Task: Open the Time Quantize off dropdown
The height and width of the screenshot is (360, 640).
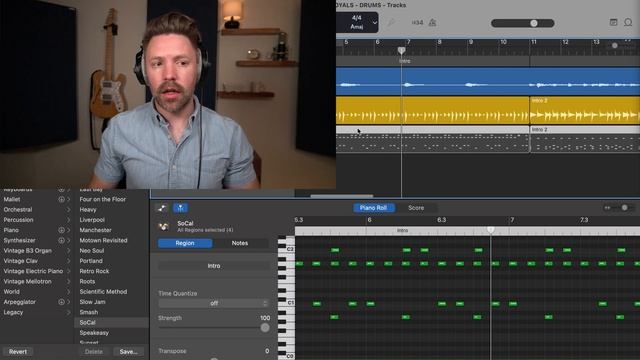Action: pyautogui.click(x=213, y=303)
